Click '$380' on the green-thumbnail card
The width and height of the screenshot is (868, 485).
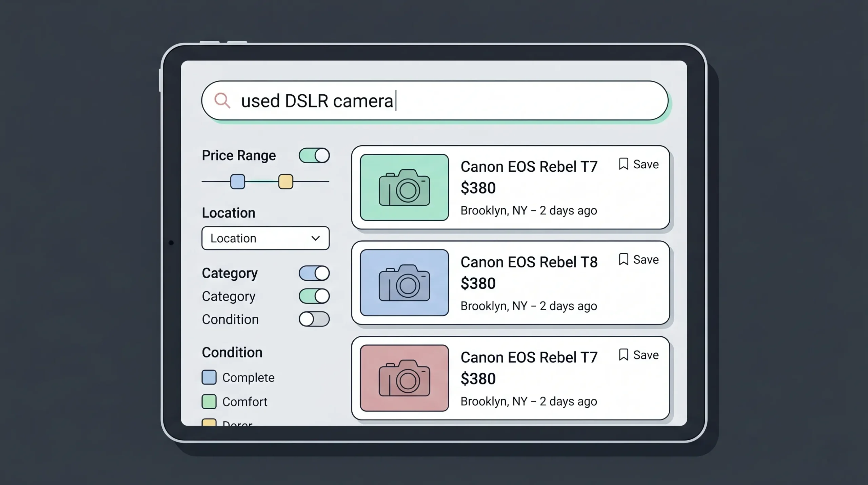478,188
